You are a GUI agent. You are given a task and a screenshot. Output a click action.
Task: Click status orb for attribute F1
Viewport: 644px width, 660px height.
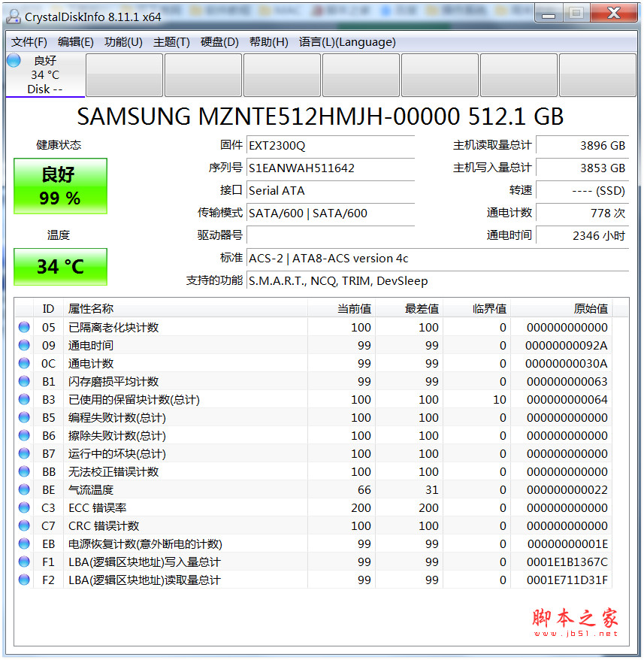pos(24,562)
